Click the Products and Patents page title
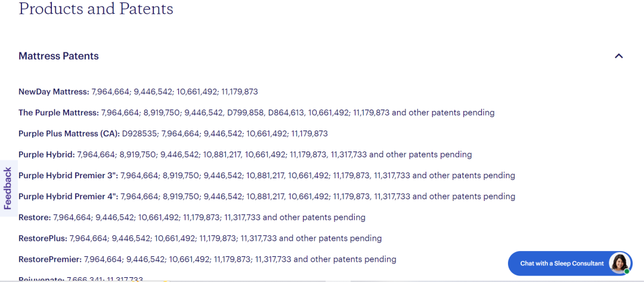The width and height of the screenshot is (644, 282). pyautogui.click(x=96, y=9)
